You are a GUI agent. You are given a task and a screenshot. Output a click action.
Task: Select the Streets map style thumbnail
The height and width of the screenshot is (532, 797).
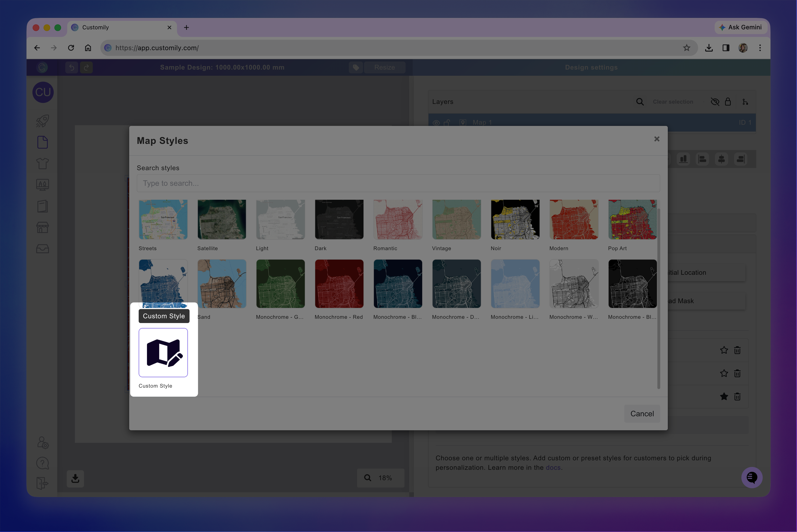pos(163,220)
